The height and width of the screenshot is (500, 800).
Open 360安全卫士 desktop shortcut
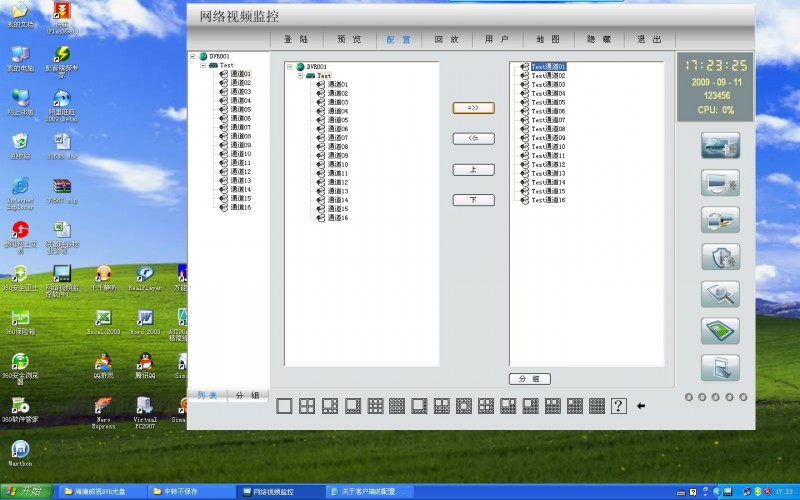point(20,279)
